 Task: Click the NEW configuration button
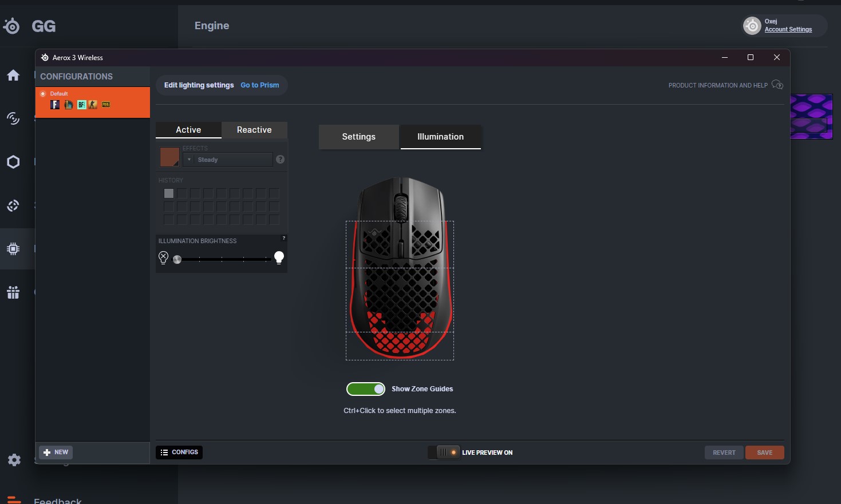coord(56,452)
